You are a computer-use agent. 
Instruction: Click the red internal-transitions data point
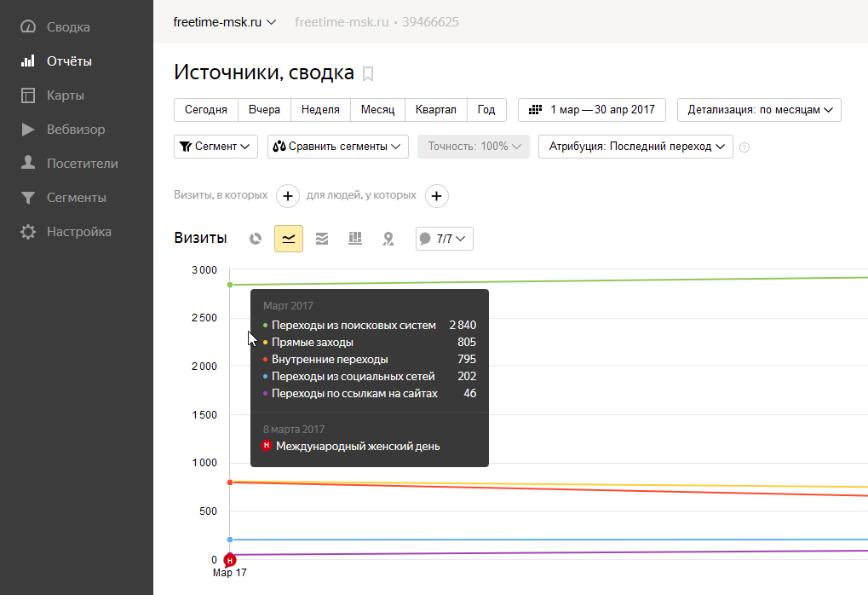[230, 482]
